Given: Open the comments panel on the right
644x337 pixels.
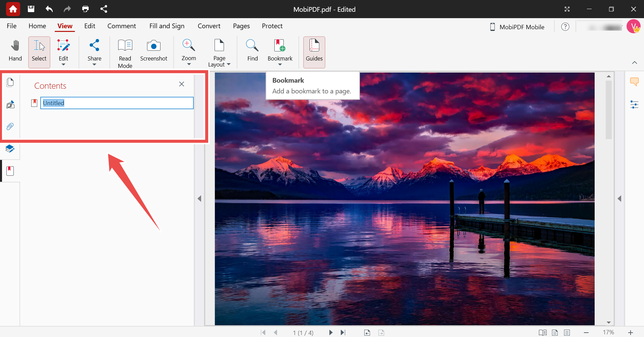Looking at the screenshot, I should tap(635, 82).
